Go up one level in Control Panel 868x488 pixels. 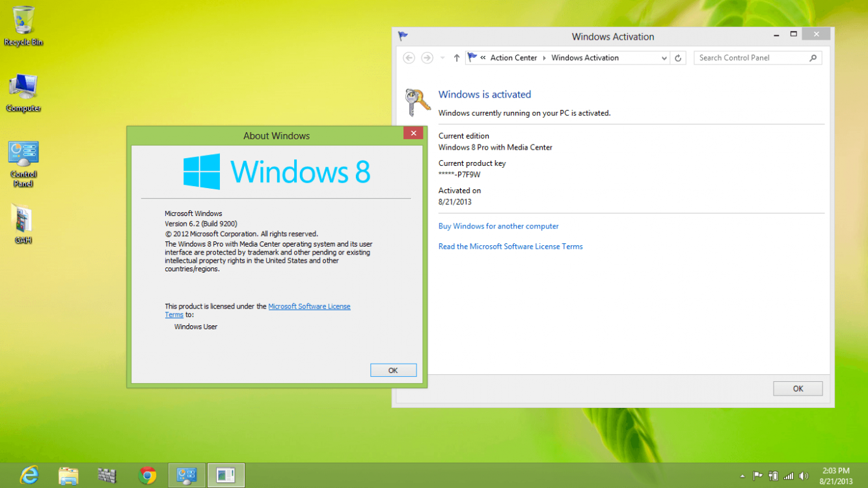457,58
